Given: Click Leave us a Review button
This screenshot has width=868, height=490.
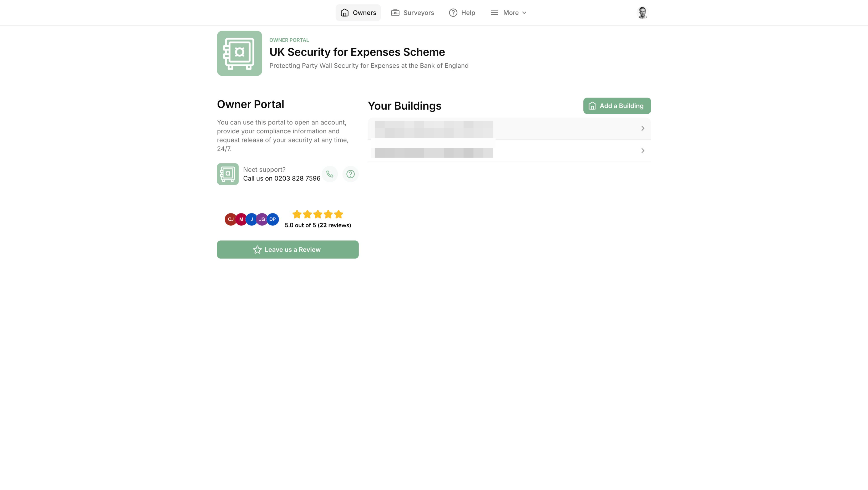Looking at the screenshot, I should [288, 249].
